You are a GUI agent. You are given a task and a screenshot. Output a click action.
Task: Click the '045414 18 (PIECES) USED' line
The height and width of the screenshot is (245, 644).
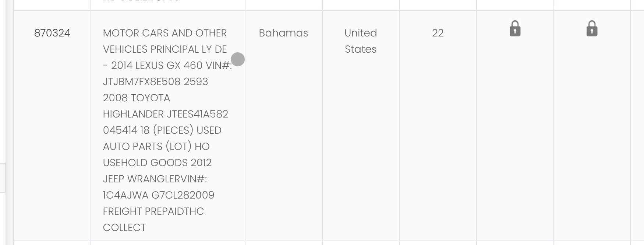click(162, 130)
